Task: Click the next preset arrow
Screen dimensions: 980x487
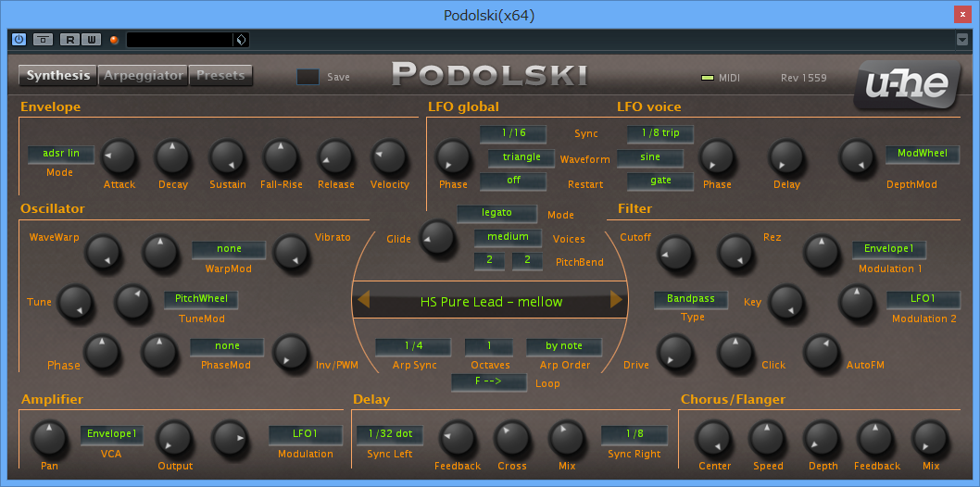Action: 616,300
